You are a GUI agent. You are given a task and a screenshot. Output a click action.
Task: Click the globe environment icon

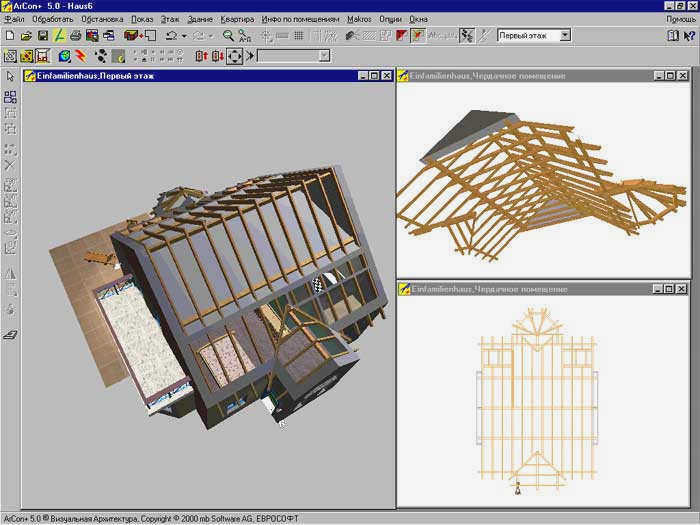pos(65,56)
